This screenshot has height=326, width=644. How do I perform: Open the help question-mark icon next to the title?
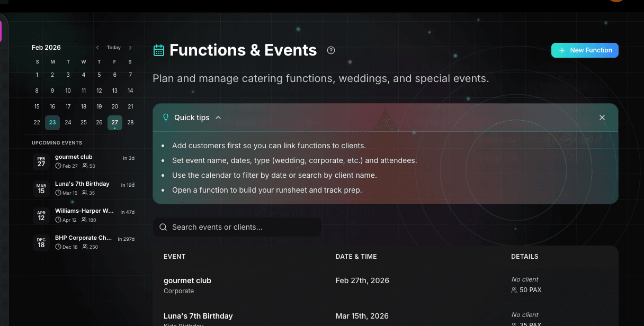pos(330,50)
